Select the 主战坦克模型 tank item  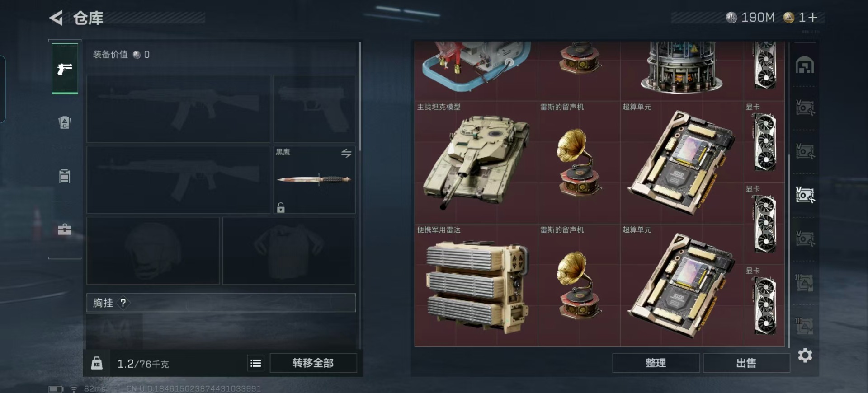tap(476, 162)
